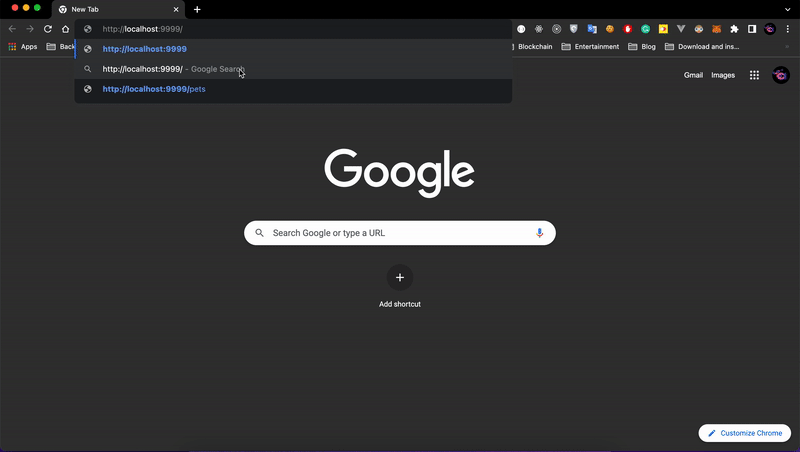Open the Blog bookmarks folder
This screenshot has width=800, height=452.
(642, 46)
